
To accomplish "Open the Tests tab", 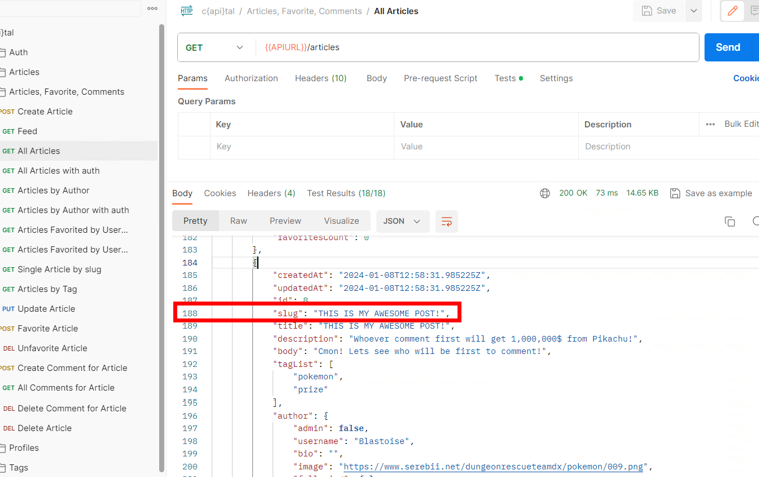I will tap(508, 78).
